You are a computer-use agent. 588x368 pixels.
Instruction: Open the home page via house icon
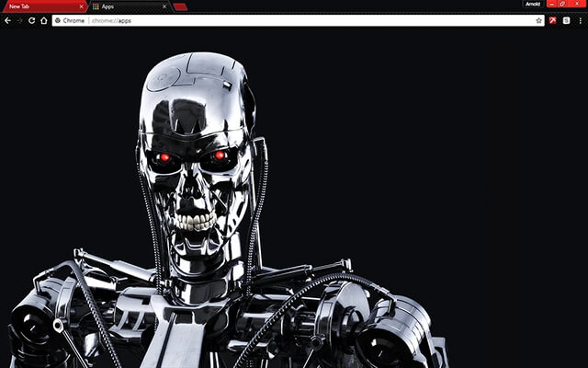[44, 20]
